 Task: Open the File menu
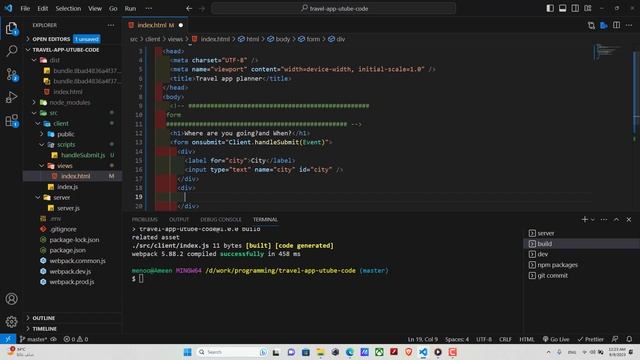tap(25, 8)
